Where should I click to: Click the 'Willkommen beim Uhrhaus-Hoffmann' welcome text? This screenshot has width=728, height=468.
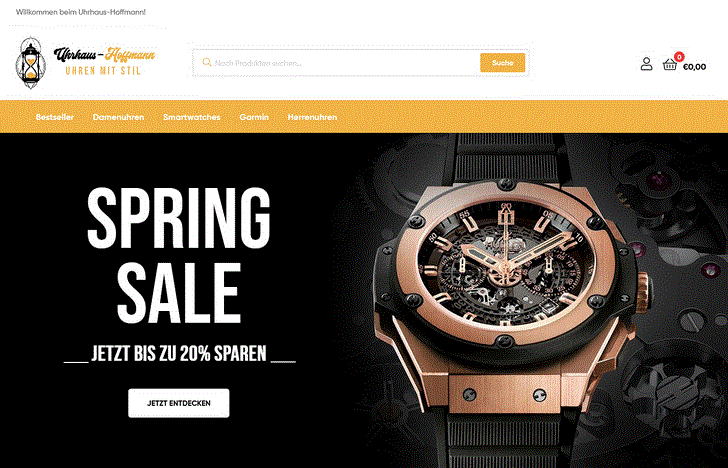click(81, 12)
